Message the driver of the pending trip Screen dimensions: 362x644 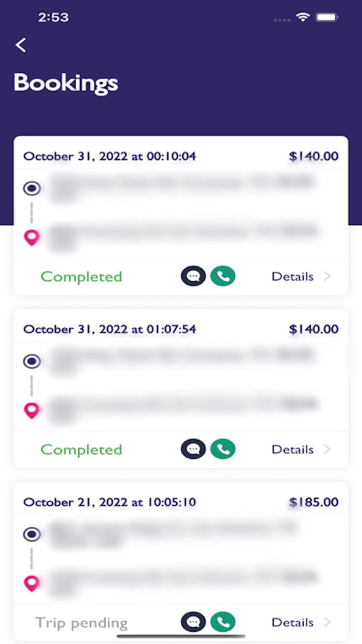point(193,622)
